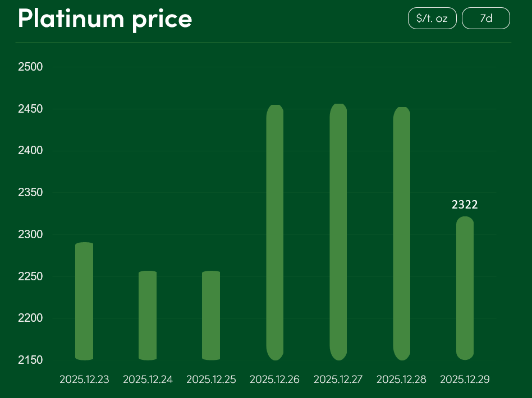Viewport: 532px width, 398px height.
Task: Open the 7d time range selector
Action: tap(485, 18)
